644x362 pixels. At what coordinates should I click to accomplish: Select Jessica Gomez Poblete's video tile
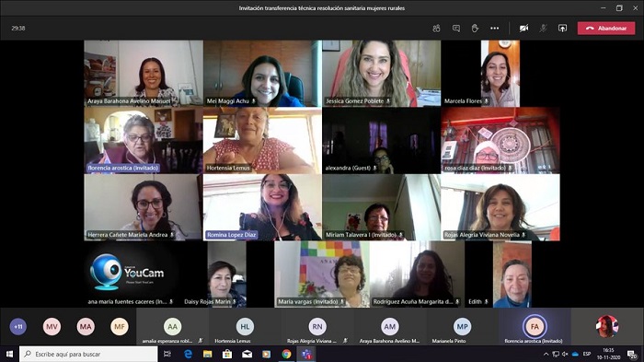click(x=382, y=73)
